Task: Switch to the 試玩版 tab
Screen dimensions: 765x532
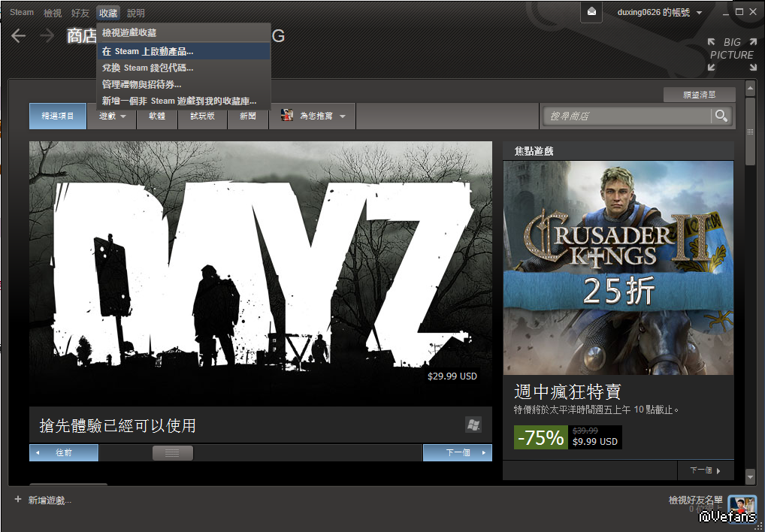Action: coord(202,116)
